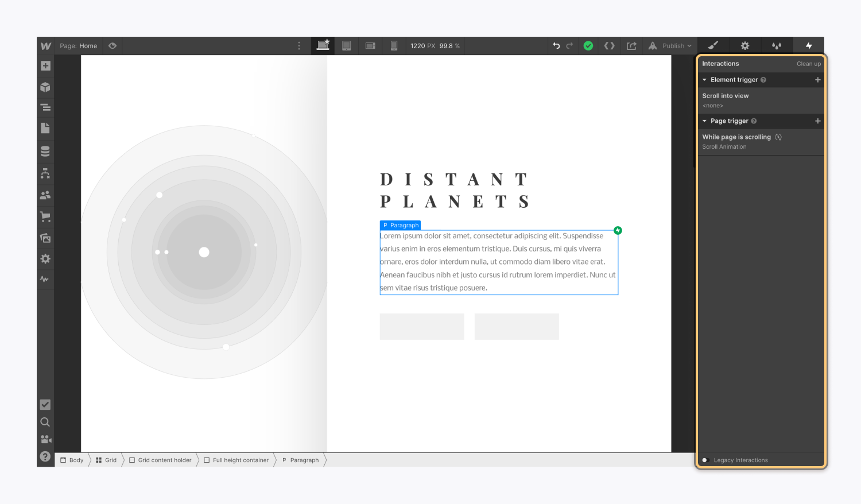The height and width of the screenshot is (504, 861).
Task: Select the planet orbit graphic
Action: coord(204,252)
